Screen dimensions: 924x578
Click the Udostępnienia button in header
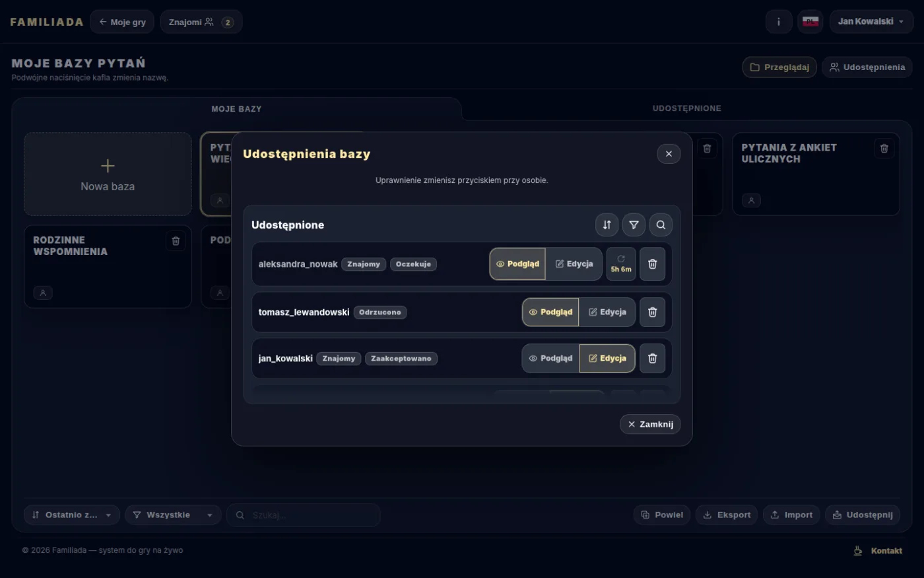(867, 67)
